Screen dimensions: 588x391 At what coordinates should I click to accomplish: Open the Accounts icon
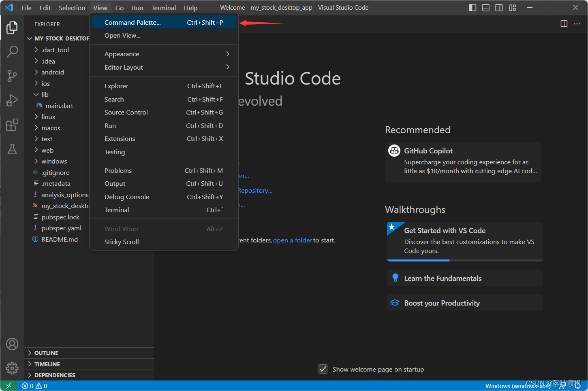12,344
